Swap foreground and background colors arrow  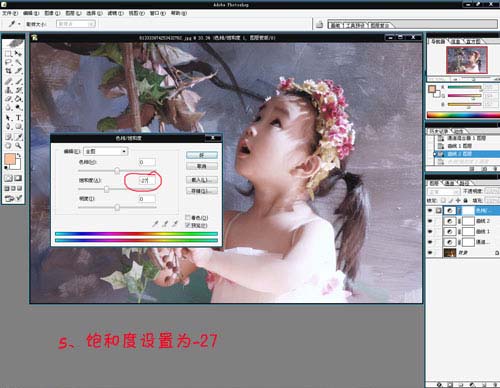[19, 156]
